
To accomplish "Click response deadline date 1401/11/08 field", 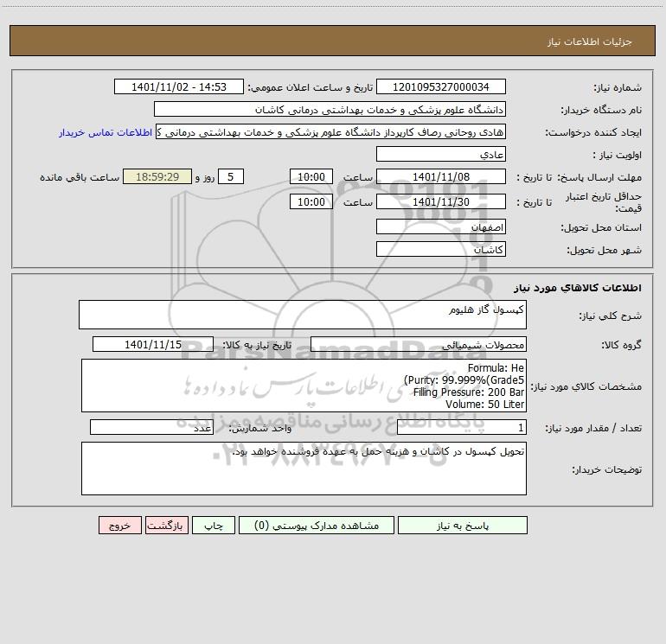I will (x=441, y=176).
